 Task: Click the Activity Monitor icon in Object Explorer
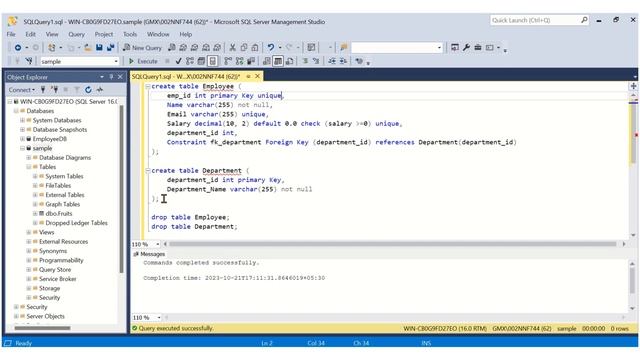(100, 90)
